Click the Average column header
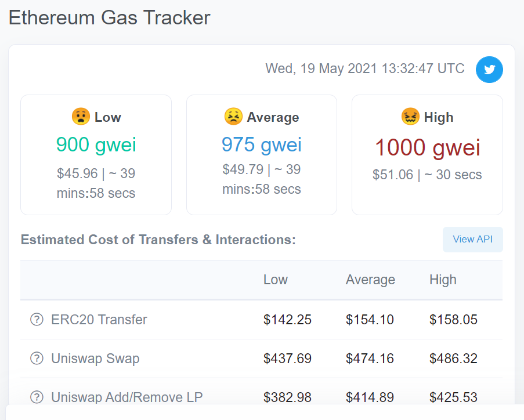The height and width of the screenshot is (420, 524). coord(370,280)
